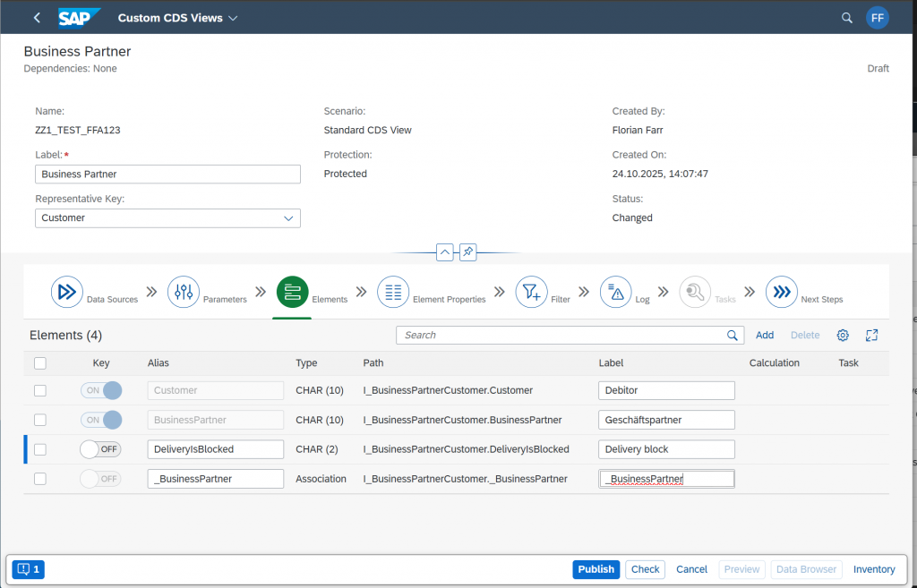Toggle Key switch for DeliveryIsBlocked
Screen dimensions: 917x588
(100, 449)
